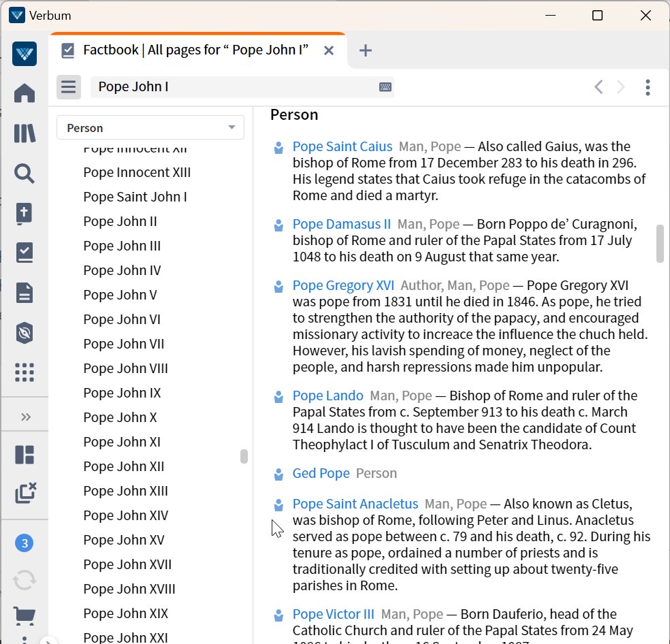Screen dimensions: 670x644
Task: Open notifications badge showing 3
Action: [25, 543]
